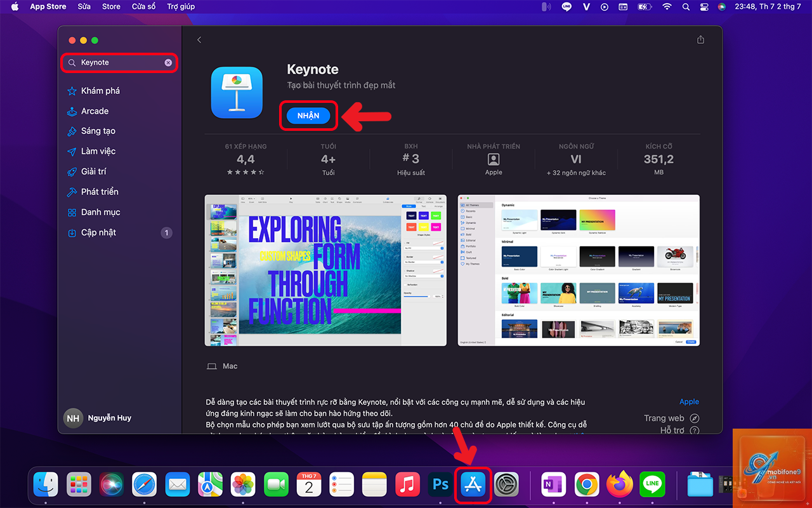Image resolution: width=812 pixels, height=508 pixels.
Task: Click the 4+ age rating
Action: (x=328, y=159)
